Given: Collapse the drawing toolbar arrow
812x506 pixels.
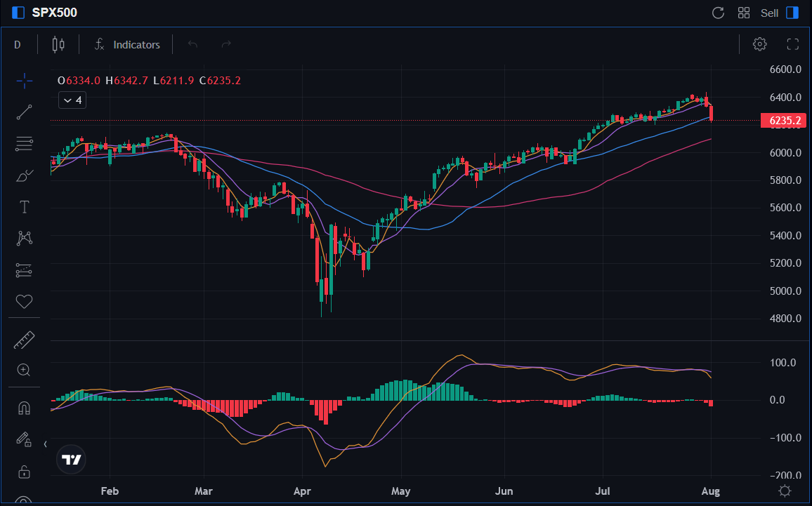Looking at the screenshot, I should pos(45,444).
